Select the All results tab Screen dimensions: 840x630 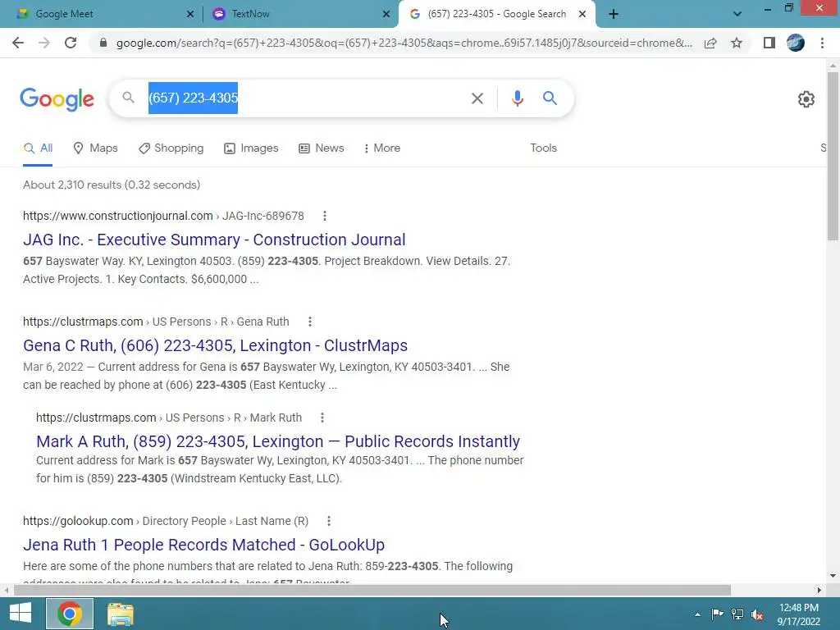coord(38,148)
